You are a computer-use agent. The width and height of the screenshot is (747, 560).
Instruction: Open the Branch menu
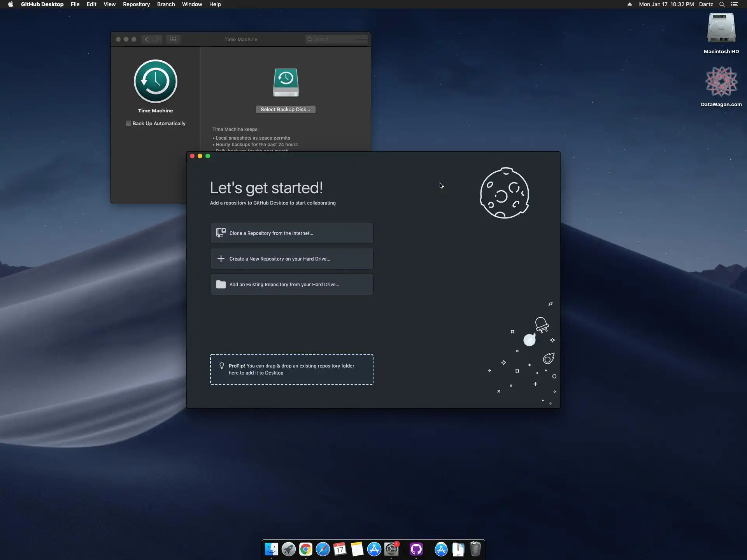pos(166,4)
